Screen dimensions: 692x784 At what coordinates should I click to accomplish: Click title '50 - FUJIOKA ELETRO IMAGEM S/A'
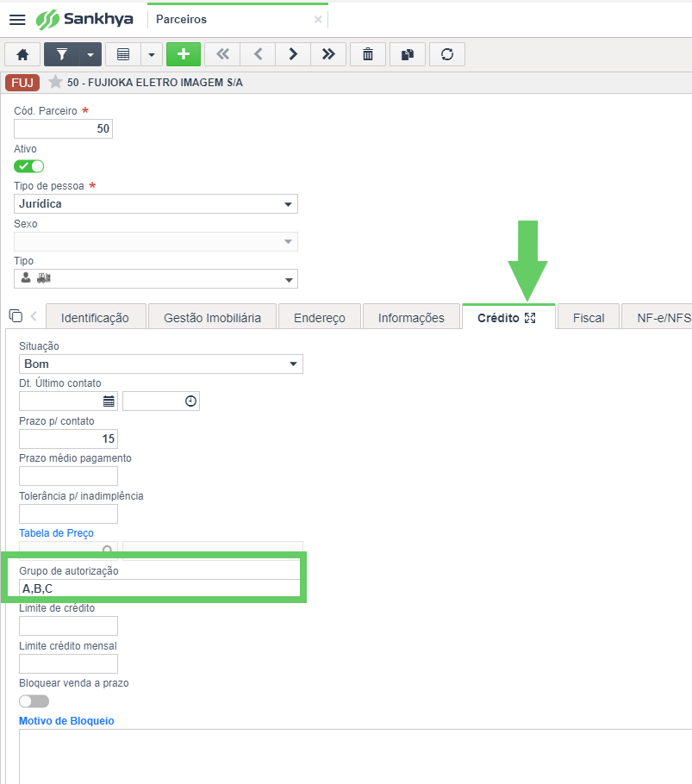tap(155, 83)
